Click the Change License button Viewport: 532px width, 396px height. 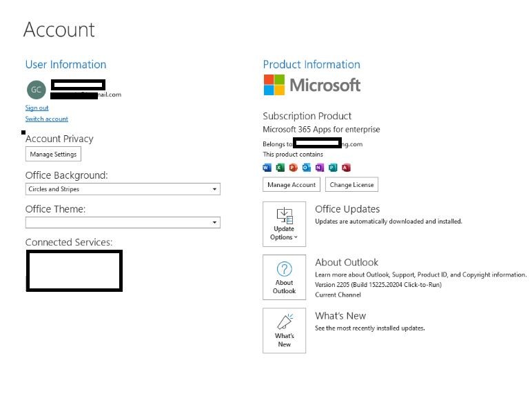tap(352, 185)
